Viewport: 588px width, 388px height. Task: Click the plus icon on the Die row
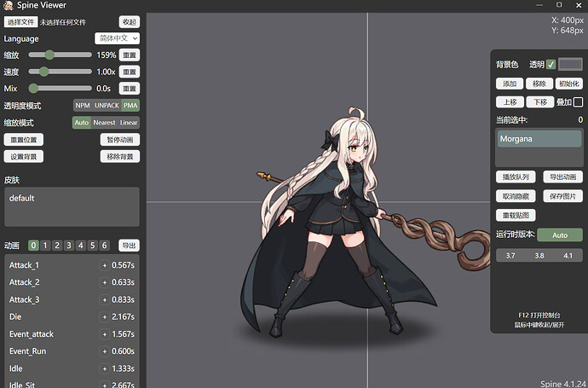pos(105,317)
